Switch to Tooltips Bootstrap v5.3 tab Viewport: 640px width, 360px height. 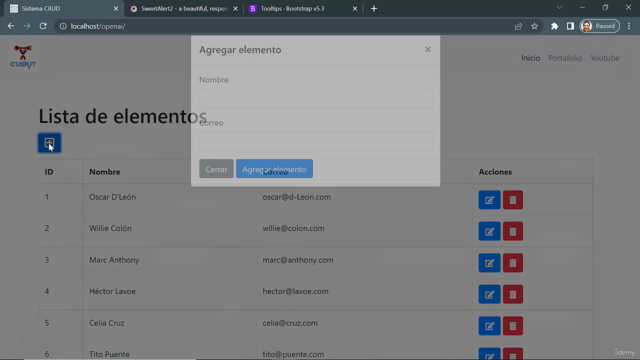pyautogui.click(x=302, y=9)
